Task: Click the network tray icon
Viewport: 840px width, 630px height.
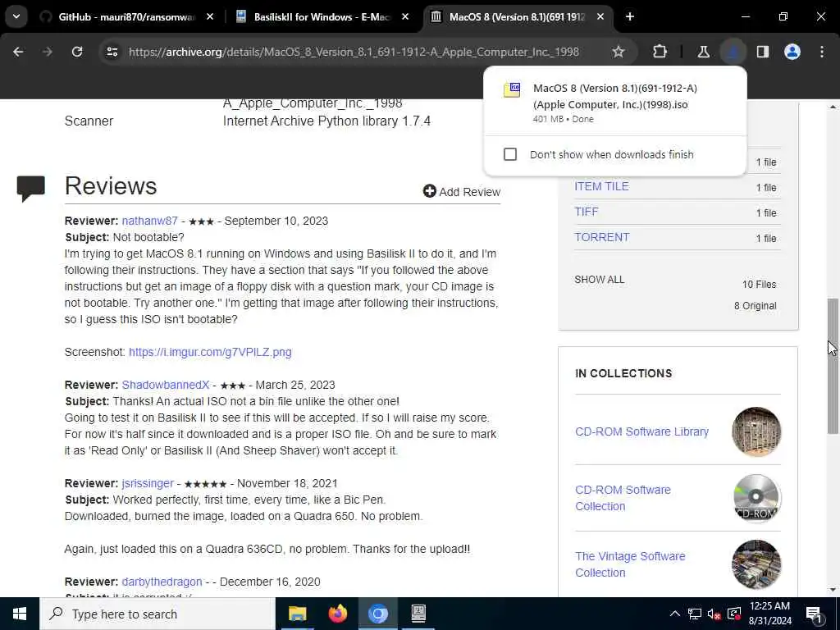Action: 695,614
